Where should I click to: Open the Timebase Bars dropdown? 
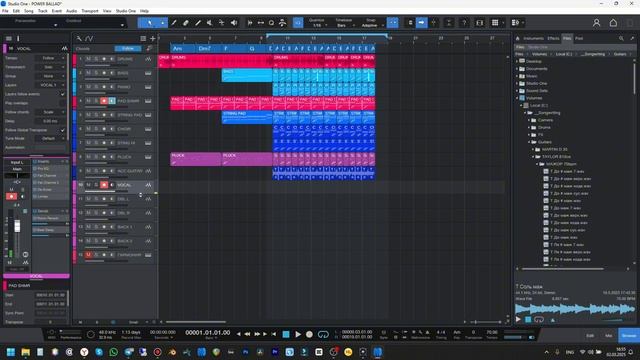344,25
